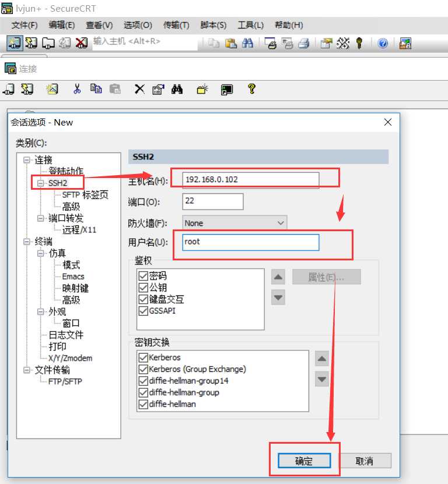Click the Connect icon in main toolbar

(15, 43)
